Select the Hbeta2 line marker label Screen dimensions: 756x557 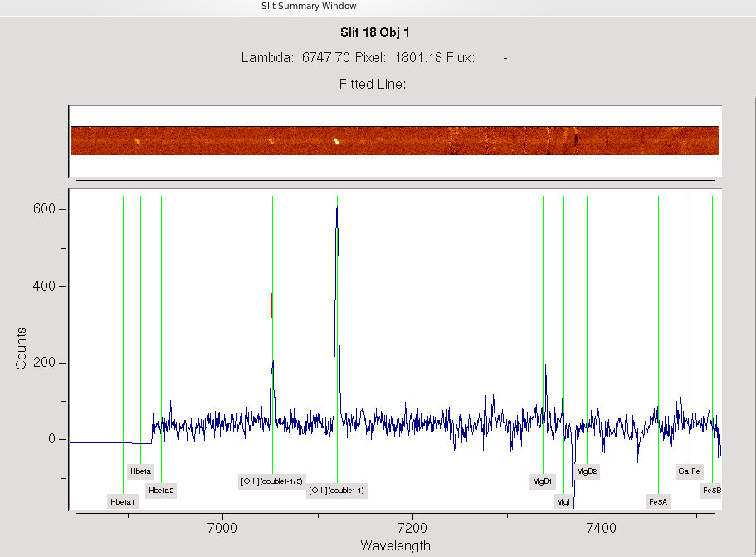[x=161, y=491]
